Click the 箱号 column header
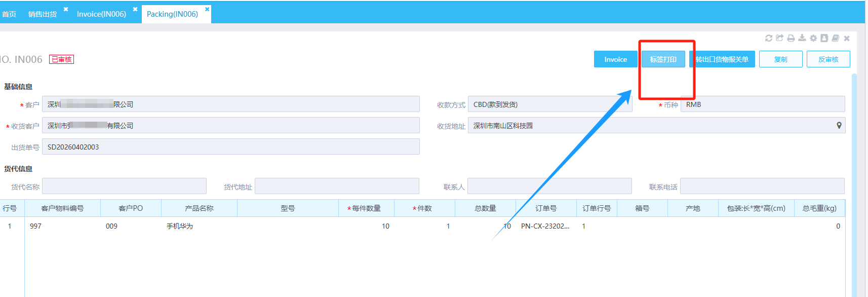Screen dimensions: 868x297 [x=642, y=208]
